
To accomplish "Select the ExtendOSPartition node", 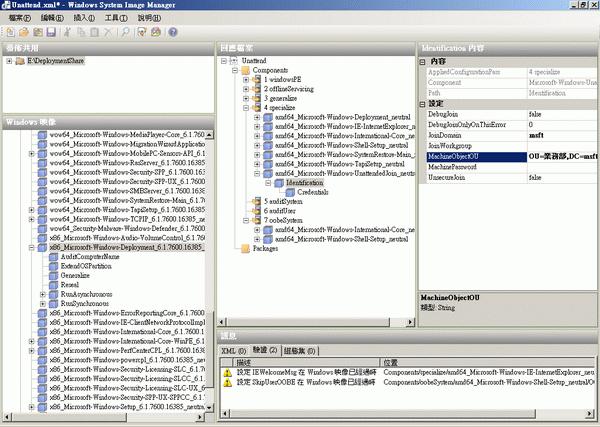I will [86, 266].
